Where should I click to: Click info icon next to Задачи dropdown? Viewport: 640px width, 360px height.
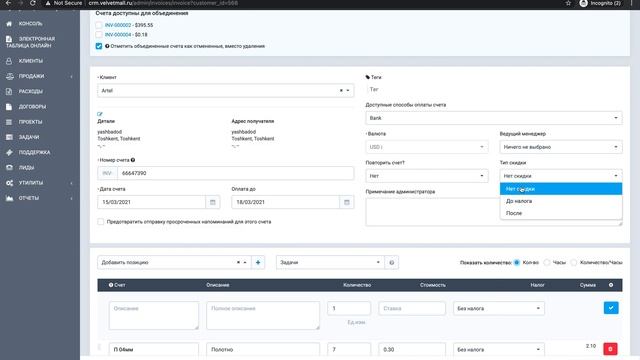[391, 262]
